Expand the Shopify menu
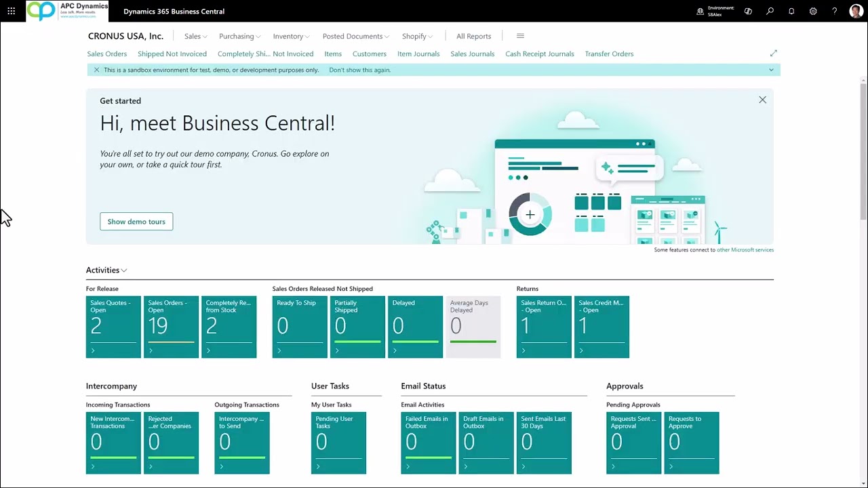The width and height of the screenshot is (868, 488). click(417, 37)
